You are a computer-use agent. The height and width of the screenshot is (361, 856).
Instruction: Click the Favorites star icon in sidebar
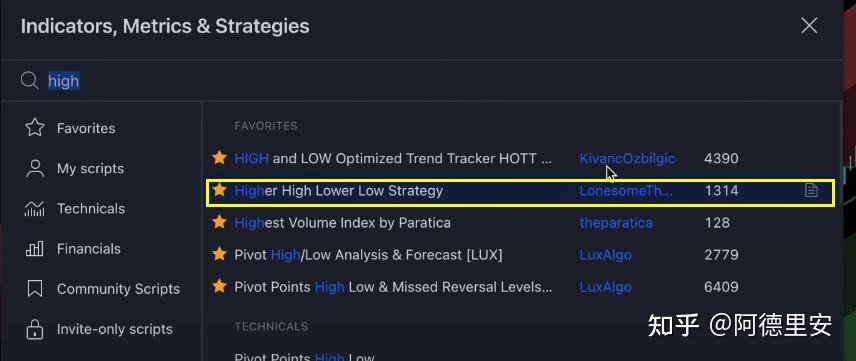coord(35,128)
